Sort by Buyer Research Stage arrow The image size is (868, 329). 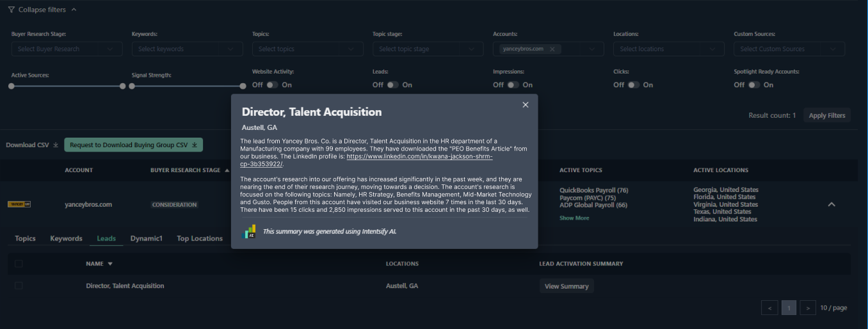point(227,170)
